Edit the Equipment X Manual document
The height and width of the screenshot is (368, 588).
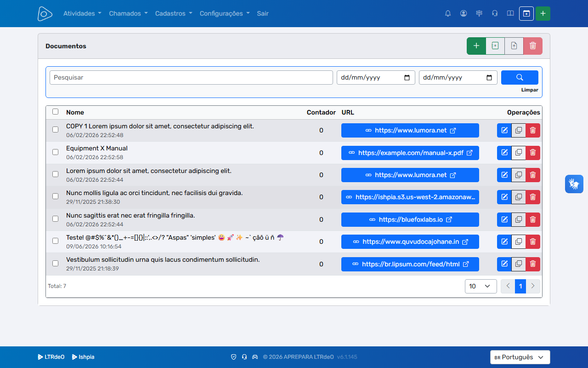[504, 153]
